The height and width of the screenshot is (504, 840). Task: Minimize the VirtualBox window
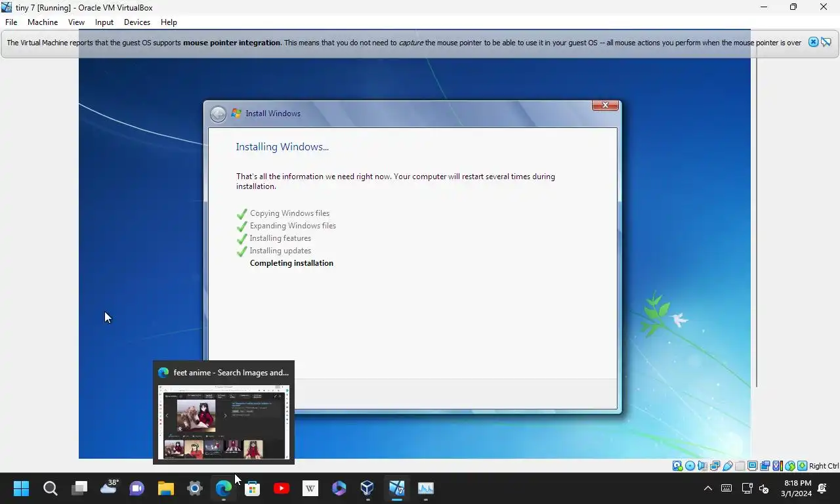pos(763,7)
